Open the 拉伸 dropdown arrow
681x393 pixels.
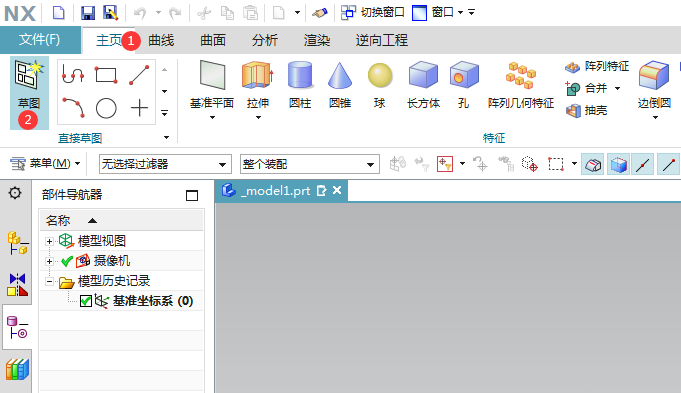coord(258,118)
